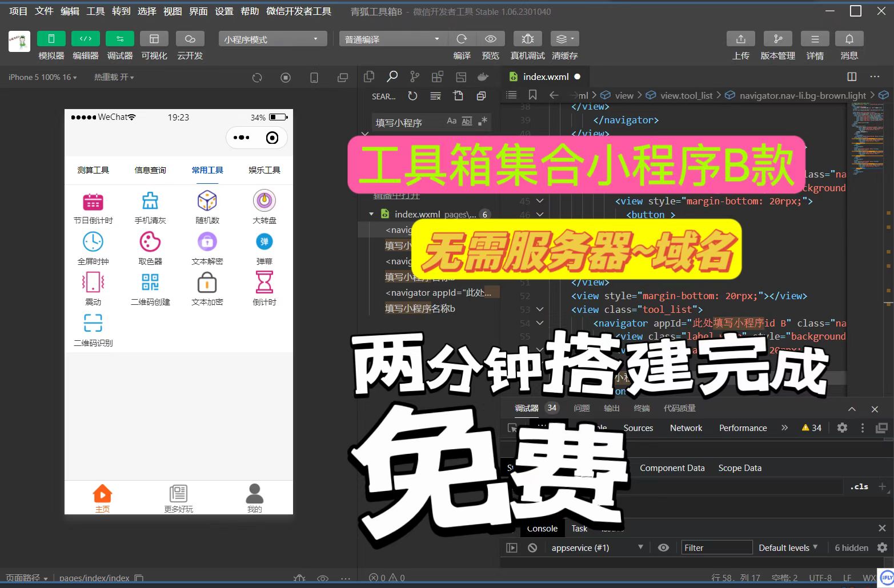Open the visualization (可视化) panel
The image size is (894, 588).
pyautogui.click(x=154, y=39)
